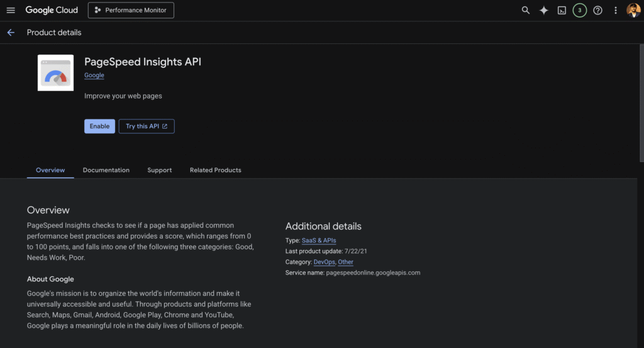This screenshot has width=644, height=348.
Task: Open the DevOps category link
Action: tap(324, 262)
